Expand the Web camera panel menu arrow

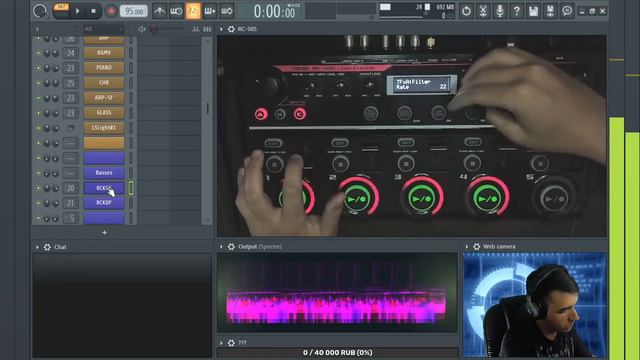467,247
